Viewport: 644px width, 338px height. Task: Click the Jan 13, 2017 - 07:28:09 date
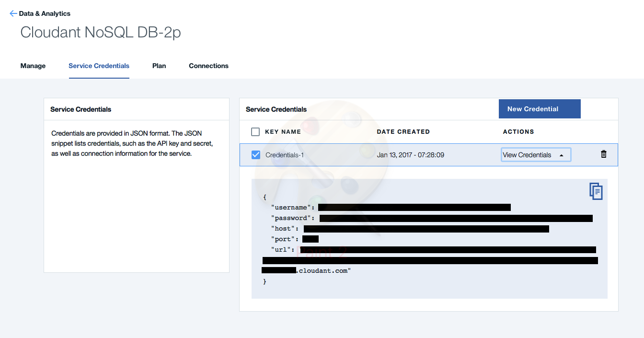coord(410,155)
